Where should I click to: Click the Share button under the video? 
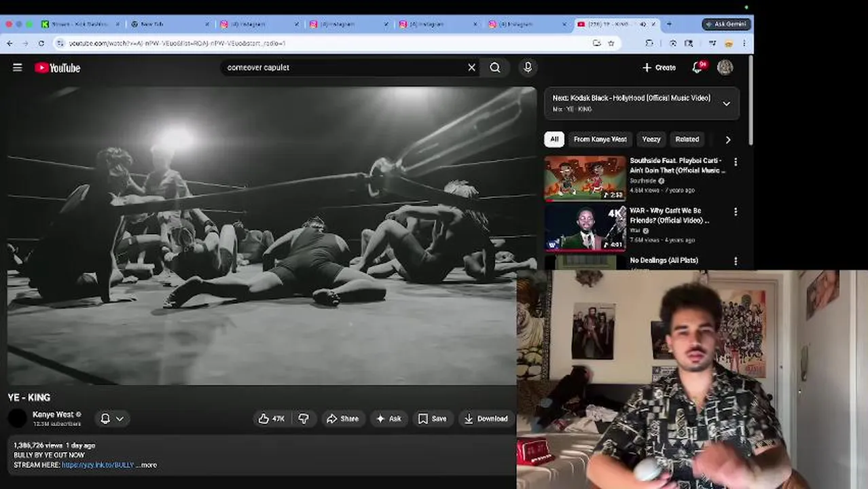tap(342, 418)
